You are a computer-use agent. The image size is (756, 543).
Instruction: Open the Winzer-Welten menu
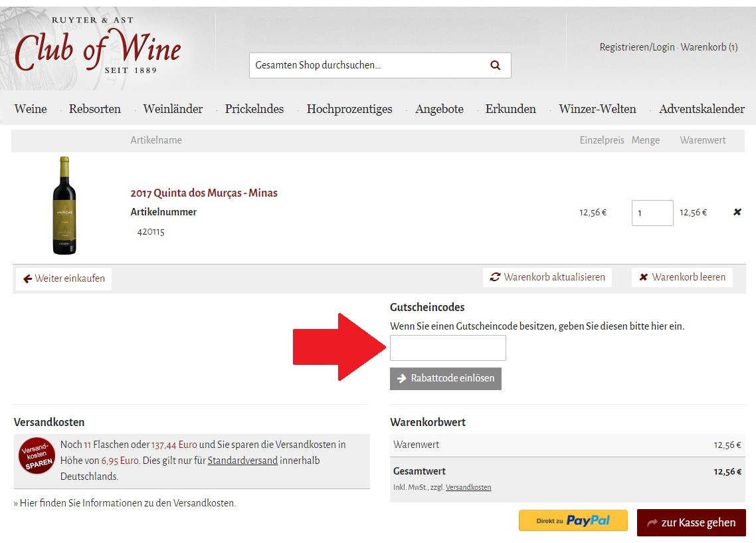[597, 109]
